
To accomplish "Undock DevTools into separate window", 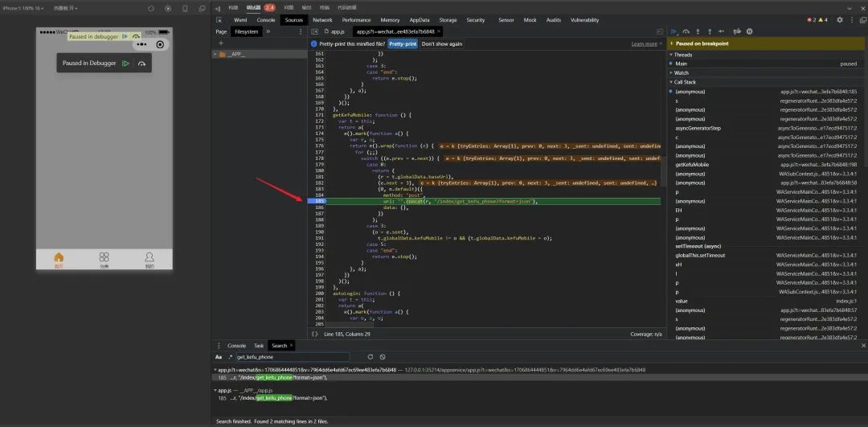I will (863, 20).
